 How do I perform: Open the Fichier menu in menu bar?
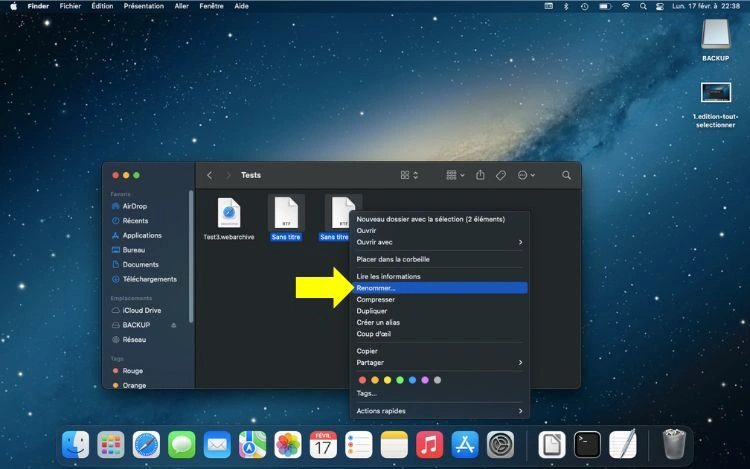[70, 6]
